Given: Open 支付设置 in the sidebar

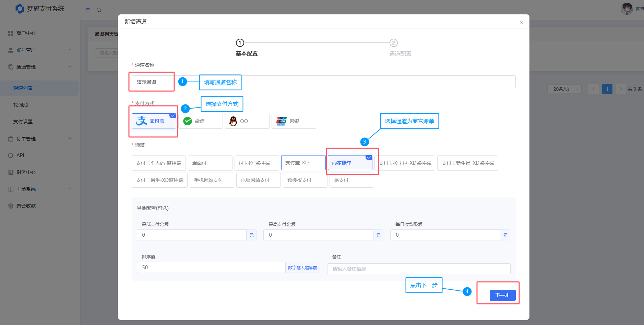Looking at the screenshot, I should click(x=23, y=122).
